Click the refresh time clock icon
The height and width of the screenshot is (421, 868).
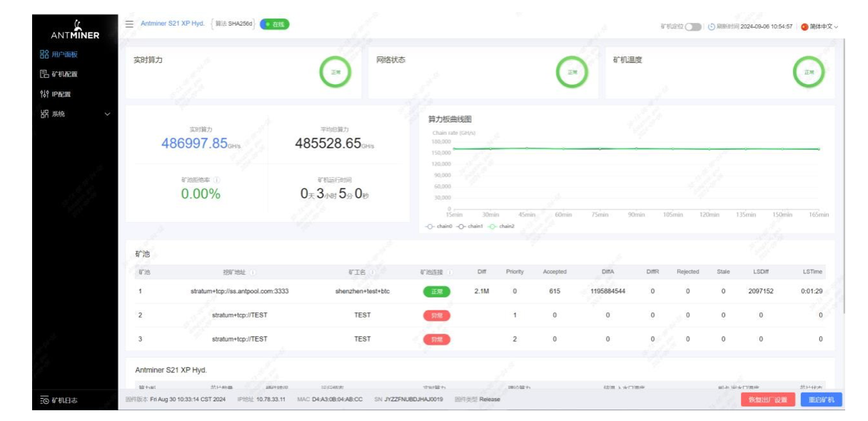pyautogui.click(x=712, y=26)
